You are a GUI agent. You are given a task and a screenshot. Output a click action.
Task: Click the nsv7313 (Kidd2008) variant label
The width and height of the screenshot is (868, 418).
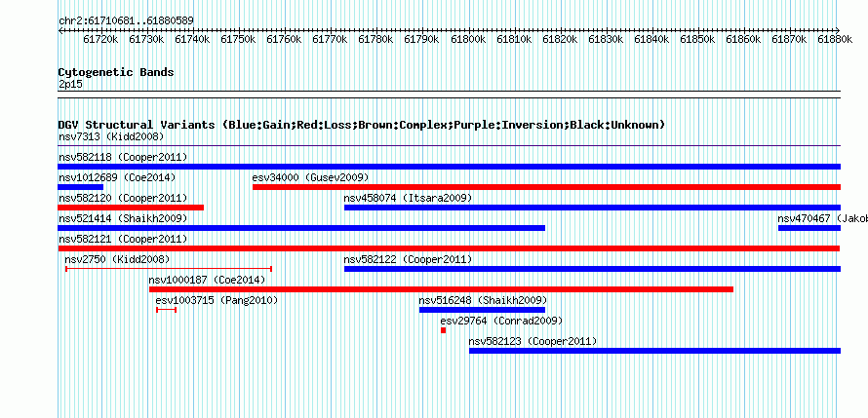point(111,136)
